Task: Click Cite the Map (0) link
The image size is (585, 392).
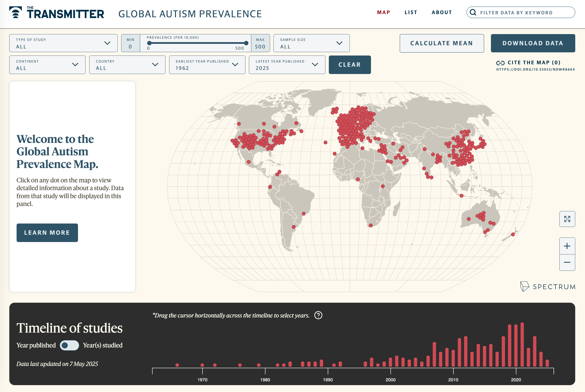Action: point(534,63)
